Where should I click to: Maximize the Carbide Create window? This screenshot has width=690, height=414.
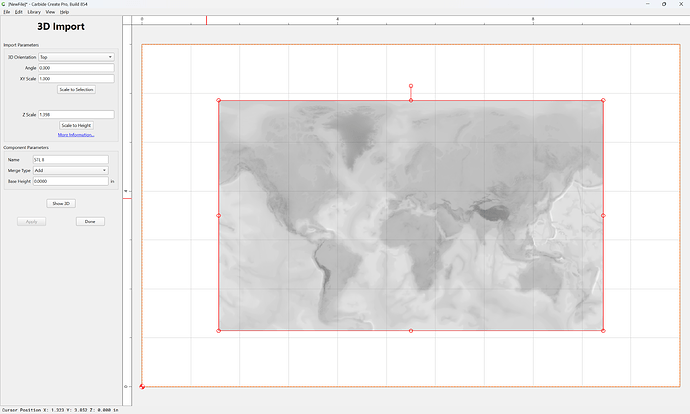pyautogui.click(x=664, y=4)
